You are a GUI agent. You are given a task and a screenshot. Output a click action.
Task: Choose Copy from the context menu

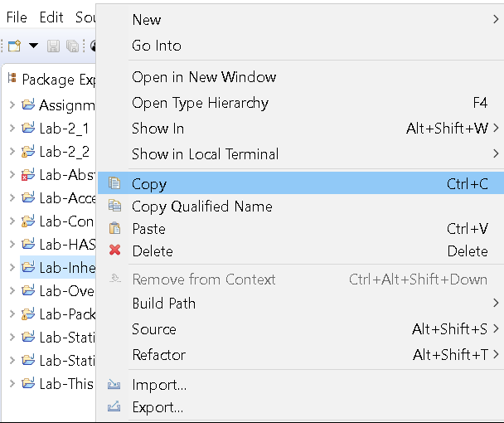[301, 183]
